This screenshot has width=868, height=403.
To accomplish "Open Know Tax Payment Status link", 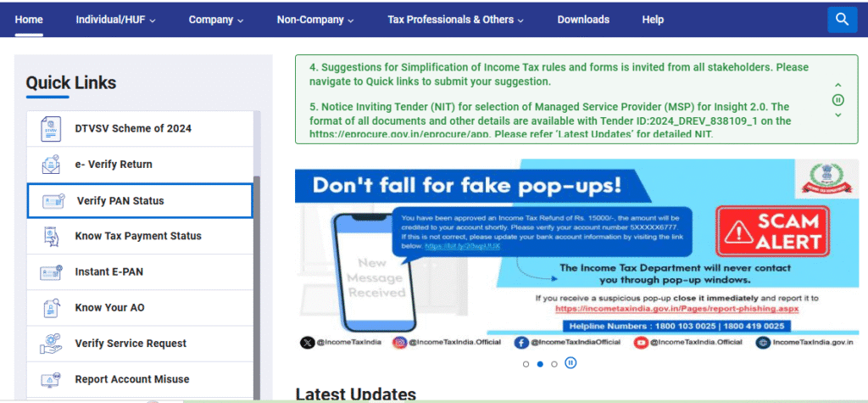I will pos(138,236).
